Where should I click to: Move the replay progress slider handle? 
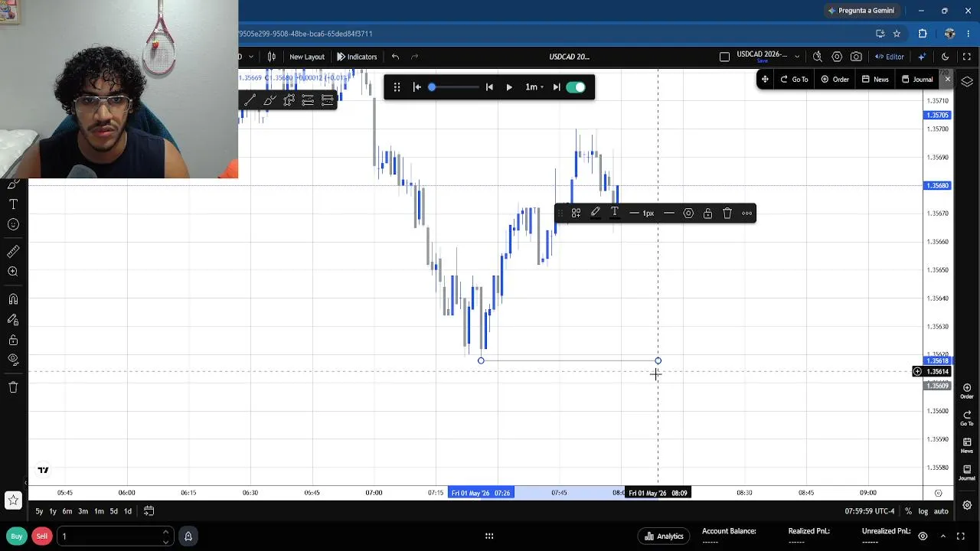pos(432,87)
